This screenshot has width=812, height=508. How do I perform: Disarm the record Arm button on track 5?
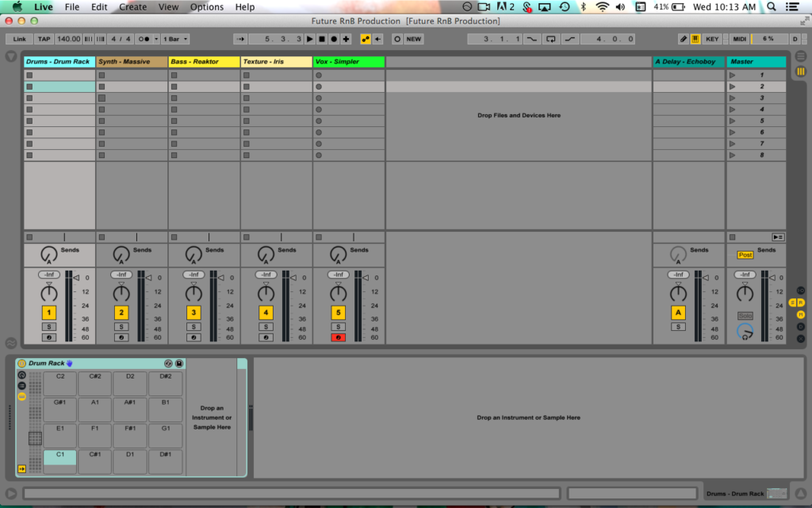click(x=338, y=337)
